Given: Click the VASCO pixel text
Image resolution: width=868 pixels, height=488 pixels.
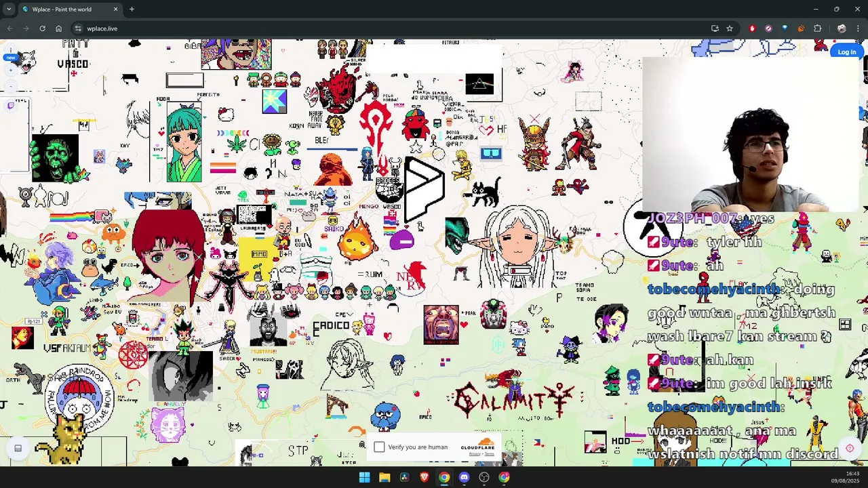Looking at the screenshot, I should (73, 64).
